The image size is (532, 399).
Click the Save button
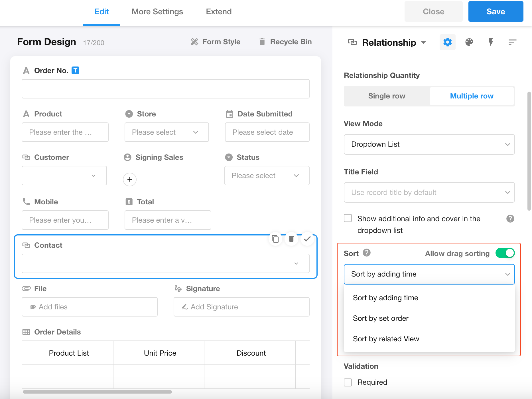click(x=496, y=11)
